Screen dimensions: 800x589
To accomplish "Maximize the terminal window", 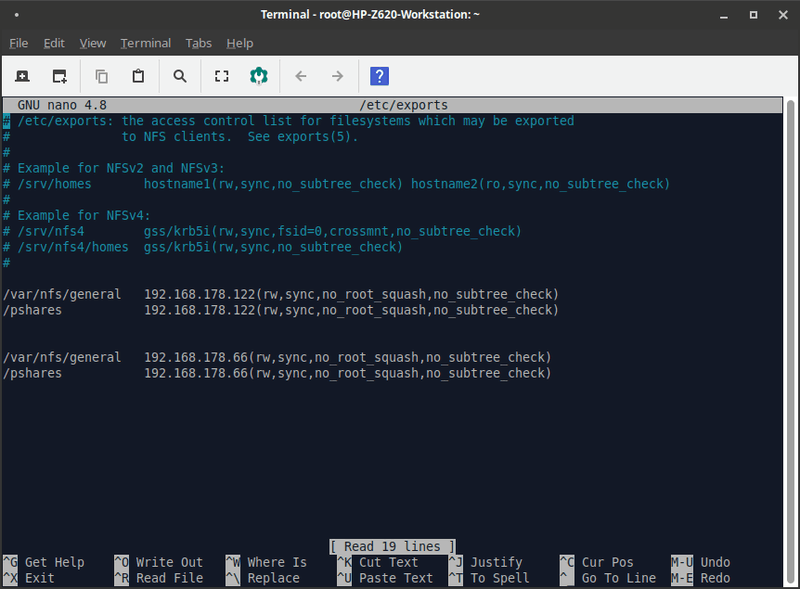I will [753, 15].
